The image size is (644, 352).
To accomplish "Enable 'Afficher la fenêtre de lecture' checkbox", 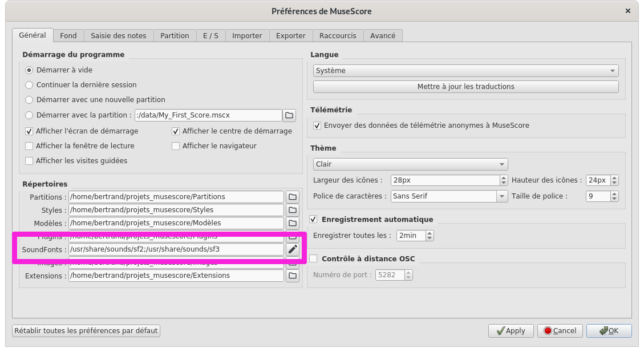I will [x=30, y=146].
